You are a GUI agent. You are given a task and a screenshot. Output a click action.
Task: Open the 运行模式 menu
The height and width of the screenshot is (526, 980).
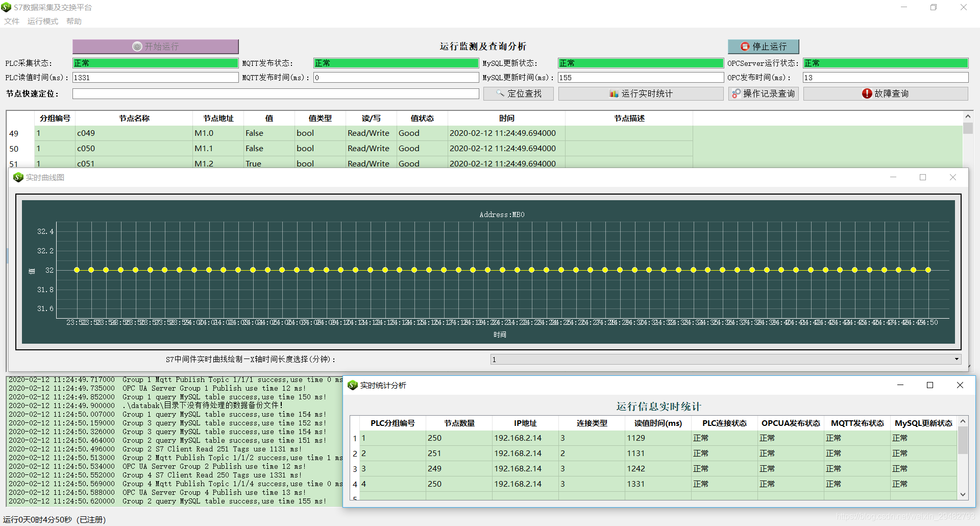pyautogui.click(x=42, y=21)
